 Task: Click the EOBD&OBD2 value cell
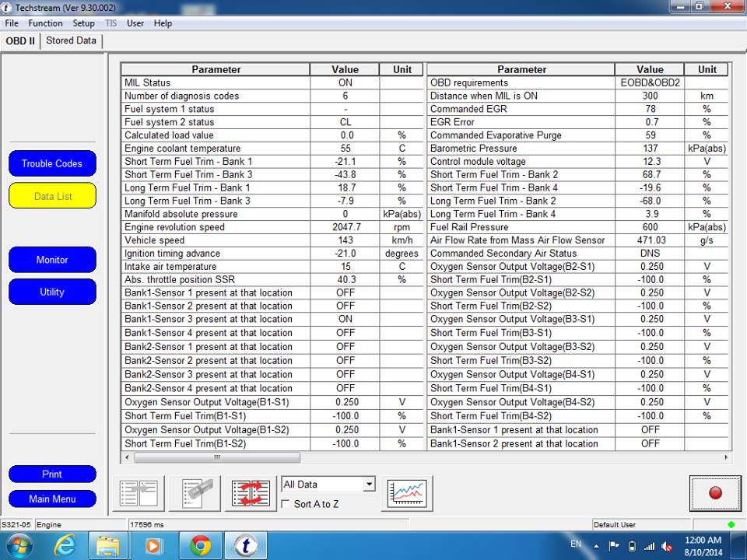(650, 82)
